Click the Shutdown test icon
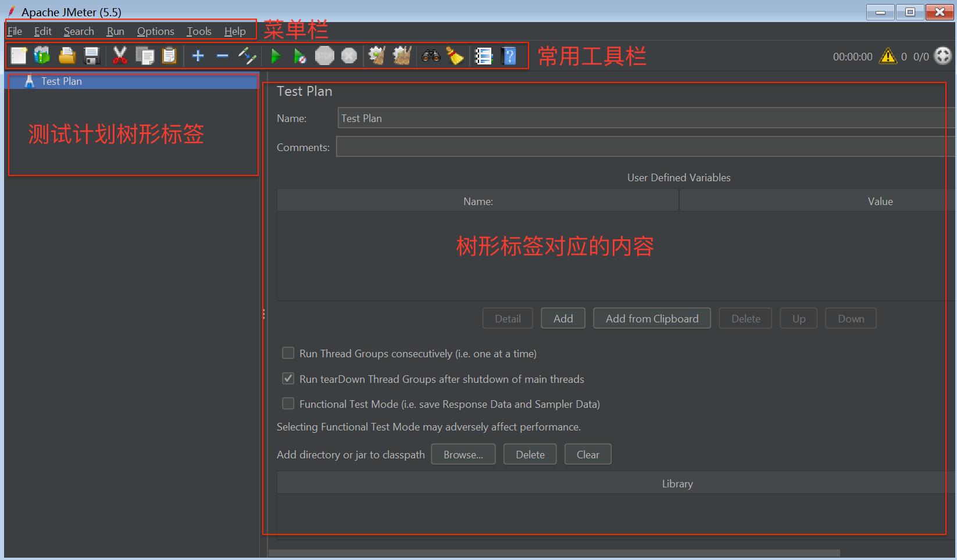This screenshot has width=957, height=560. pos(349,56)
